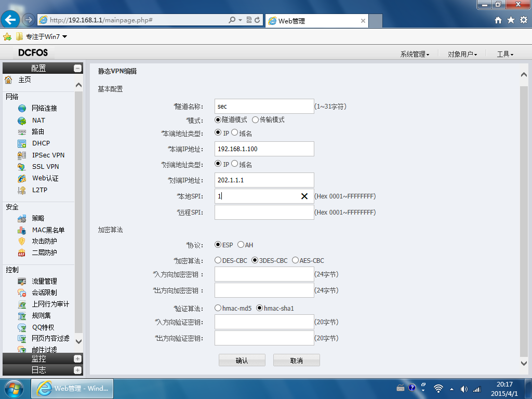This screenshot has height=399, width=532.
Task: Open new browser tab button
Action: point(375,21)
